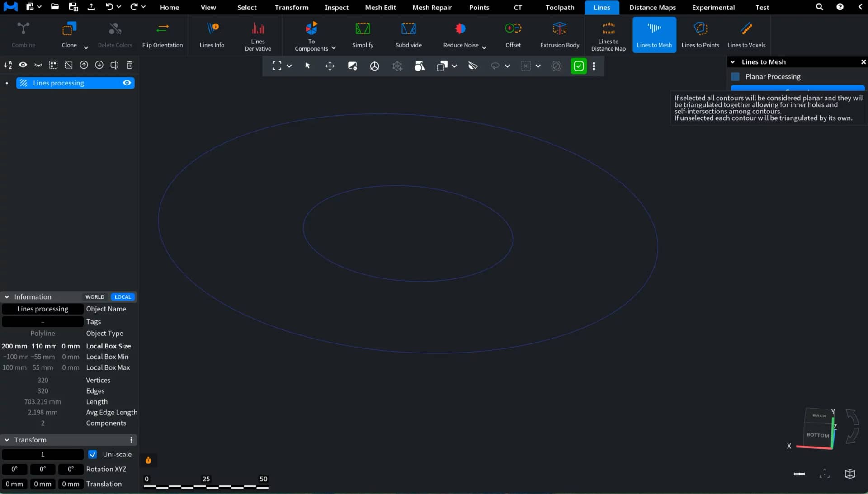Close the Lines to Mesh panel
This screenshot has width=868, height=494.
(x=863, y=62)
